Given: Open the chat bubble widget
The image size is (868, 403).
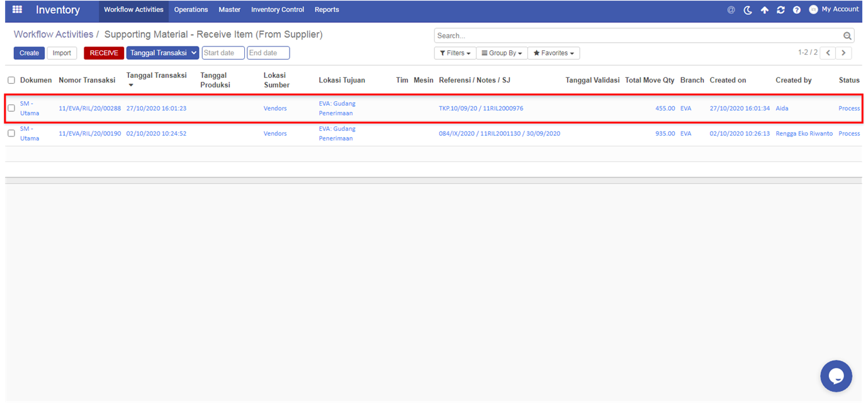Looking at the screenshot, I should coord(836,376).
